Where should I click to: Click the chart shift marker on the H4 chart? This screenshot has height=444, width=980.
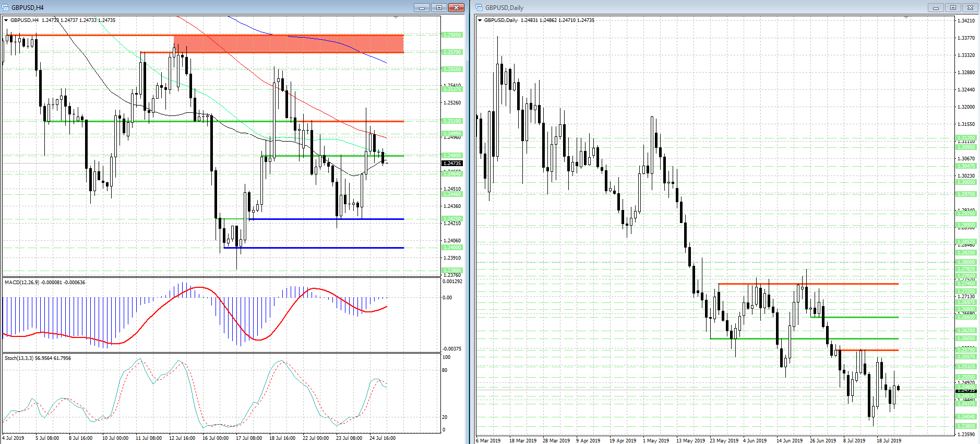tap(396, 18)
